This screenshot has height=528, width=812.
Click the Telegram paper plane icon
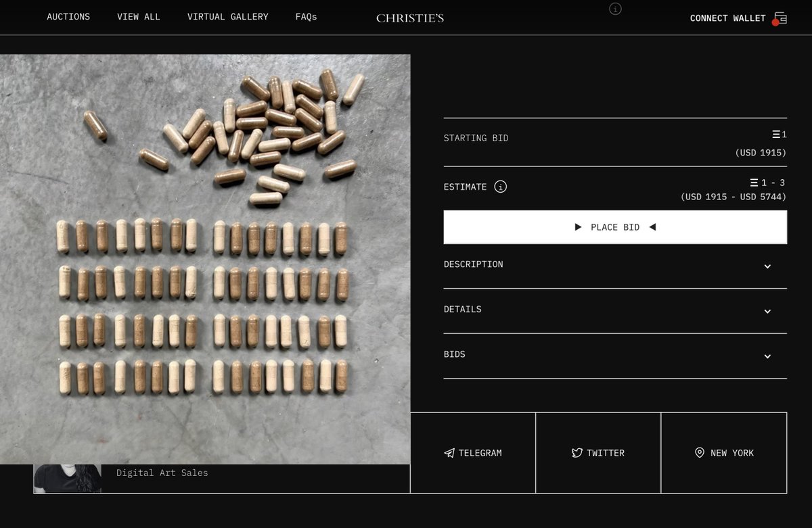coord(449,453)
